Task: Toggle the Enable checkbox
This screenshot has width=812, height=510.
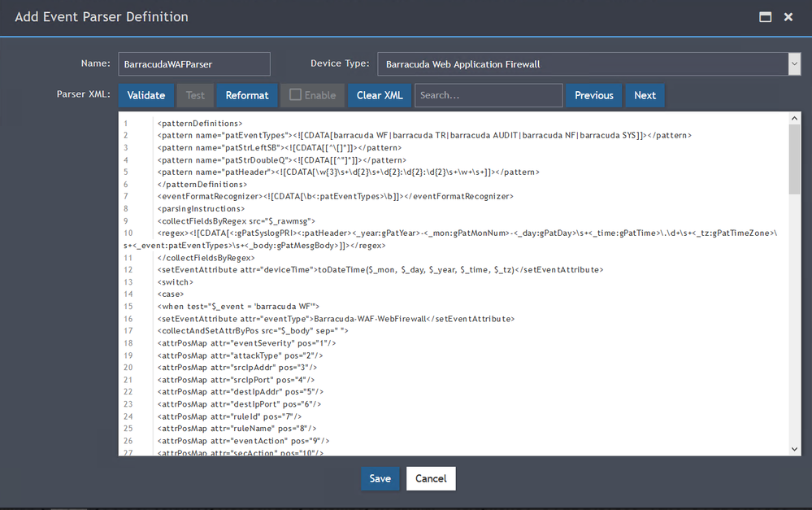Action: point(295,95)
